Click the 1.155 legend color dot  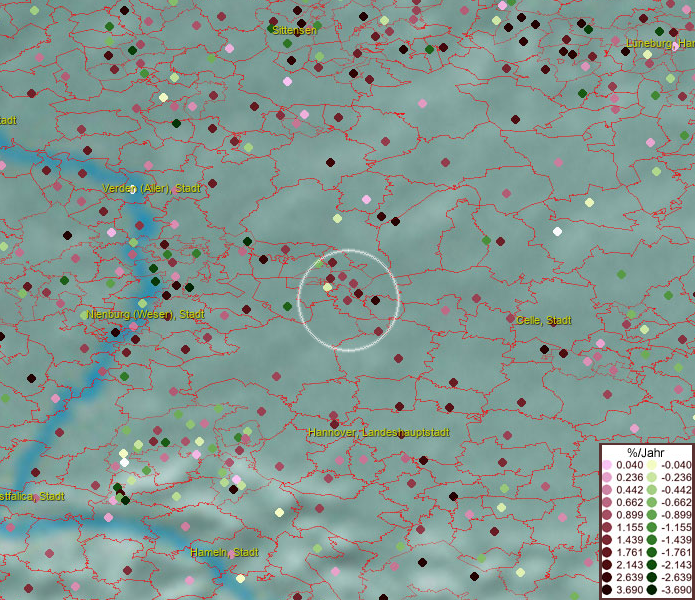[608, 528]
